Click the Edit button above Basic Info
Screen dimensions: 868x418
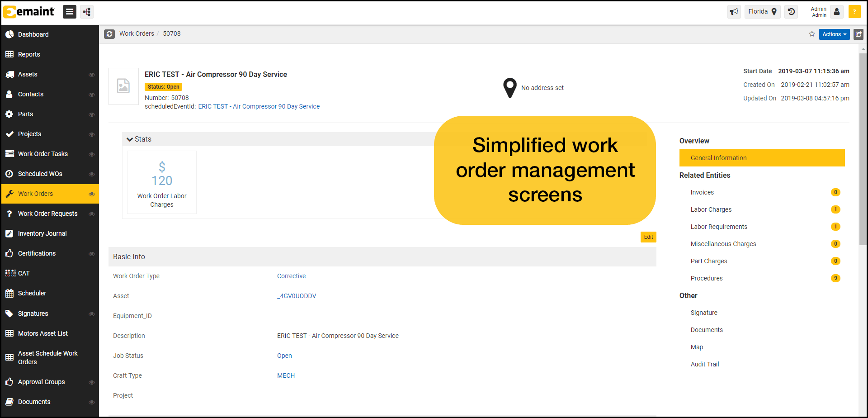pos(648,237)
